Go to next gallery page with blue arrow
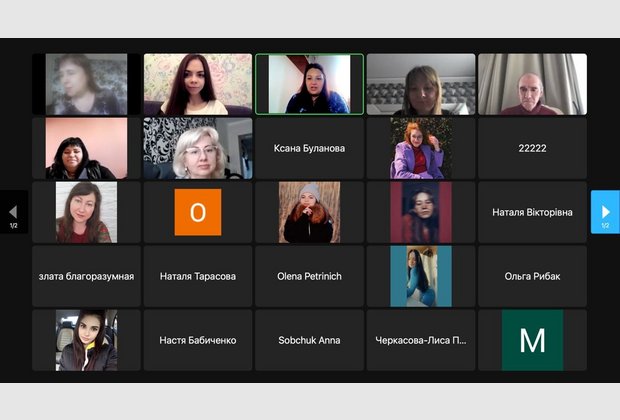 [x=605, y=212]
